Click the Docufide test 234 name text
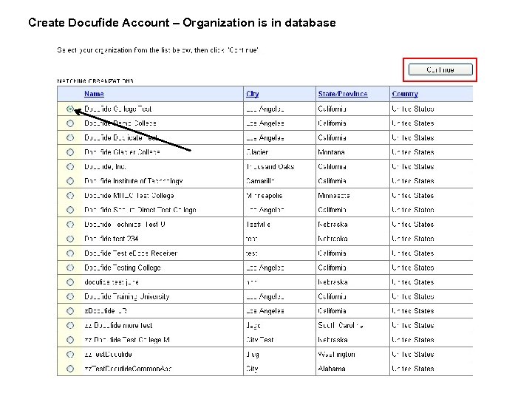The width and height of the screenshot is (532, 399). point(112,239)
